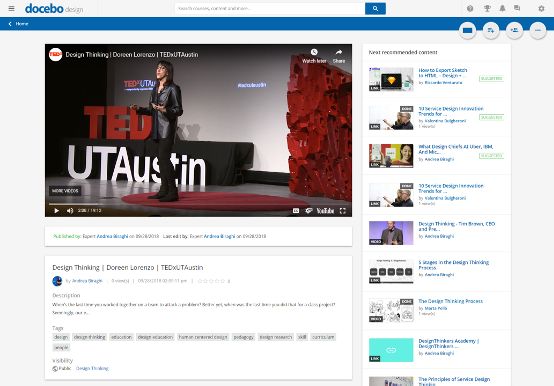554x386 pixels.
Task: Click into the search courses input field
Action: [x=270, y=8]
